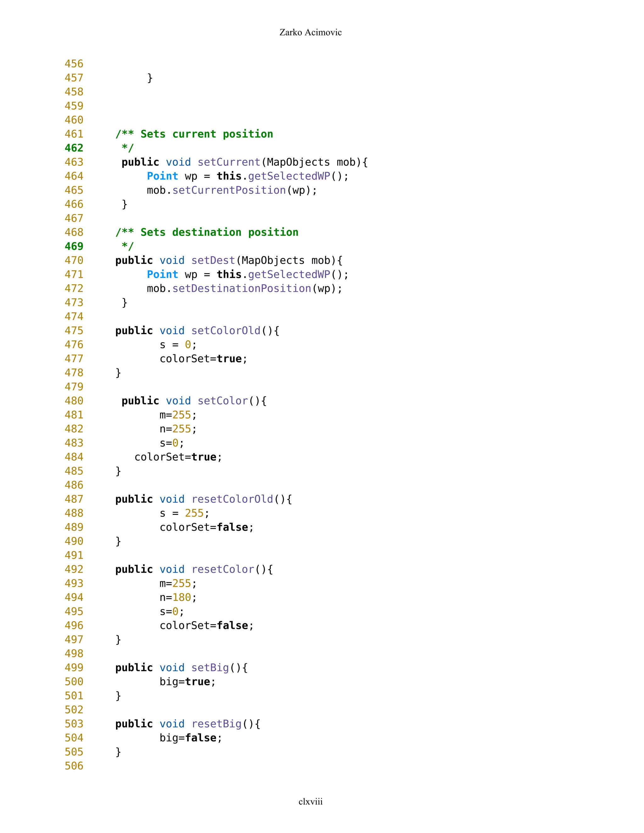This screenshot has height=833, width=644.
Task: Click line number 499
Action: coord(74,668)
